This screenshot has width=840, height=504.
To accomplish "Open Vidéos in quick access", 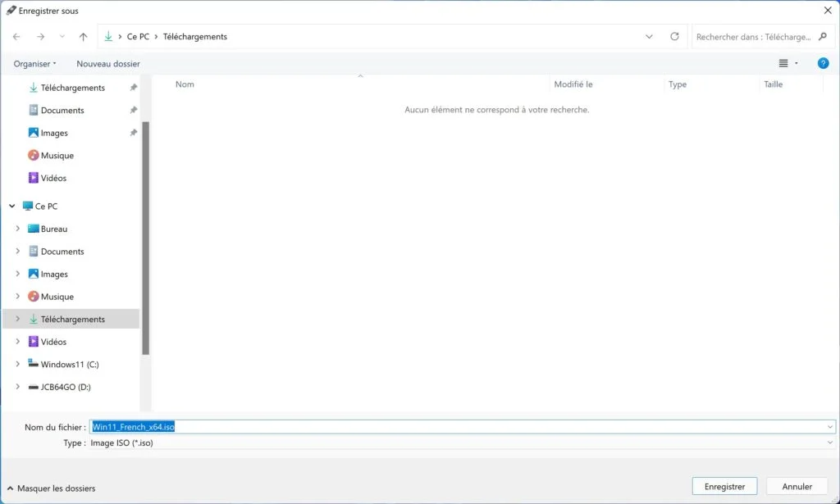I will (x=53, y=178).
